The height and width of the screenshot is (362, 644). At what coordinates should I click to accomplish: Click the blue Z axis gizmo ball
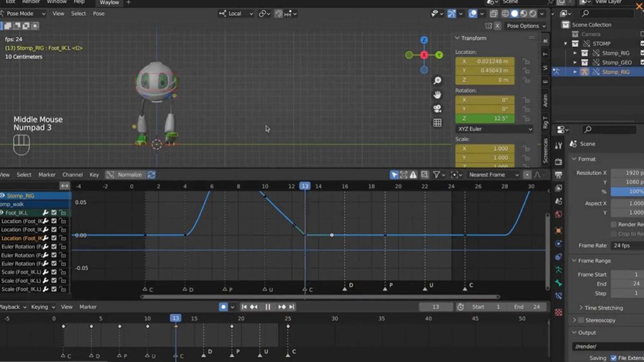(425, 40)
